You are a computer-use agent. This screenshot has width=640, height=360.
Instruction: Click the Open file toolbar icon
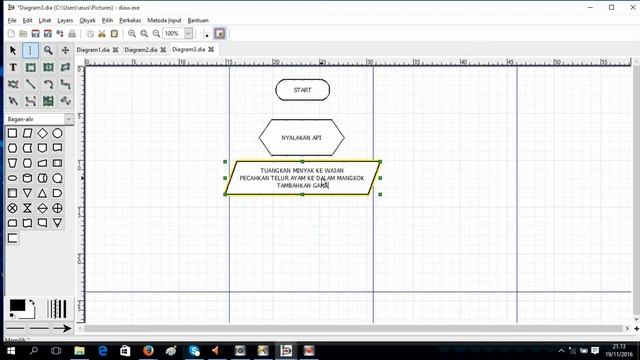tap(23, 33)
